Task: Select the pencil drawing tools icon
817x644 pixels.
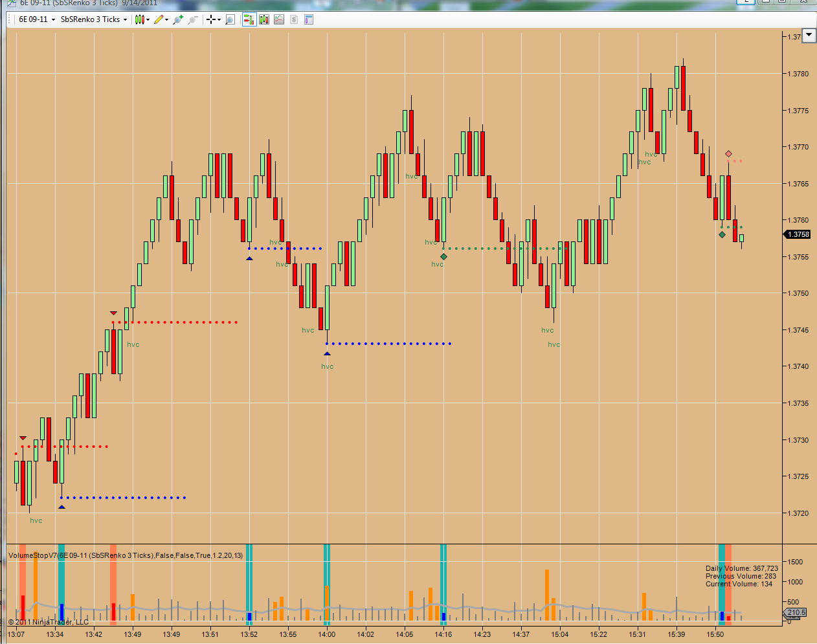Action: coord(159,19)
